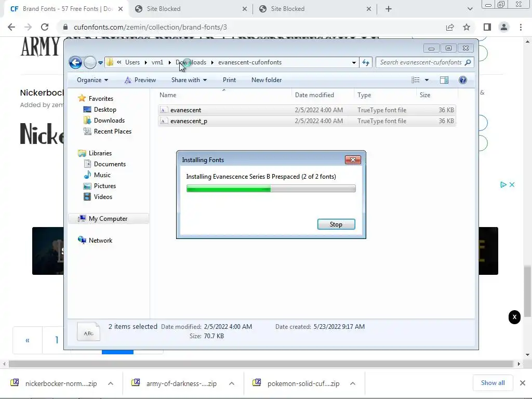Click the evanescent file icon
The width and height of the screenshot is (532, 399).
coord(164,110)
